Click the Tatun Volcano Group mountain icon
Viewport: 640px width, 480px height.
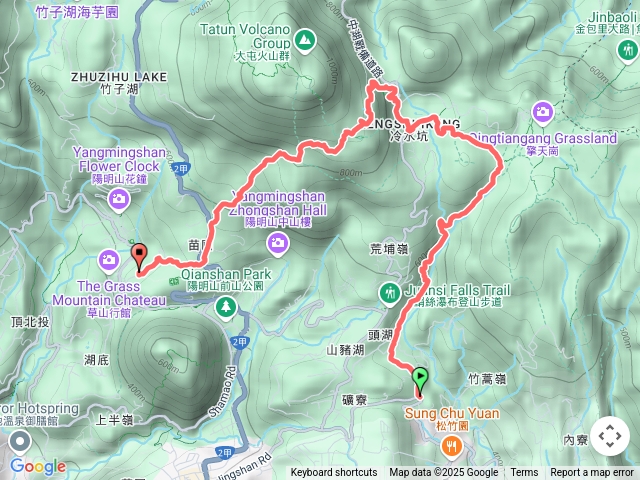point(304,41)
